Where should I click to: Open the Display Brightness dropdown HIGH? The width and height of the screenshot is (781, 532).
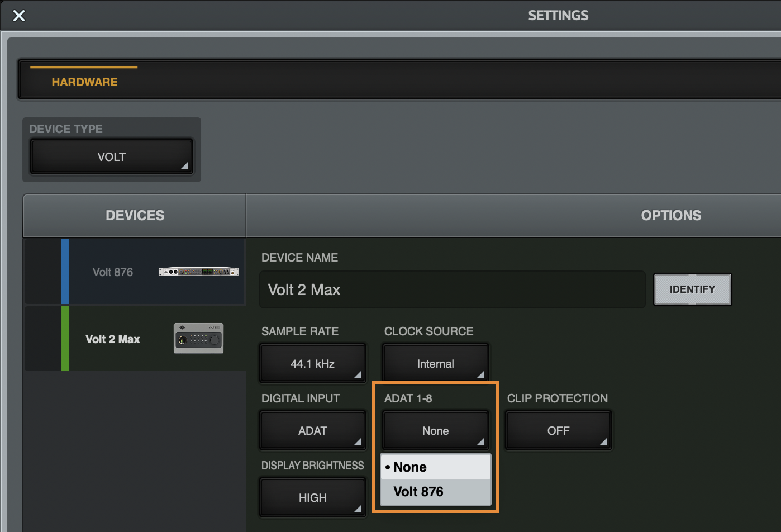[313, 498]
